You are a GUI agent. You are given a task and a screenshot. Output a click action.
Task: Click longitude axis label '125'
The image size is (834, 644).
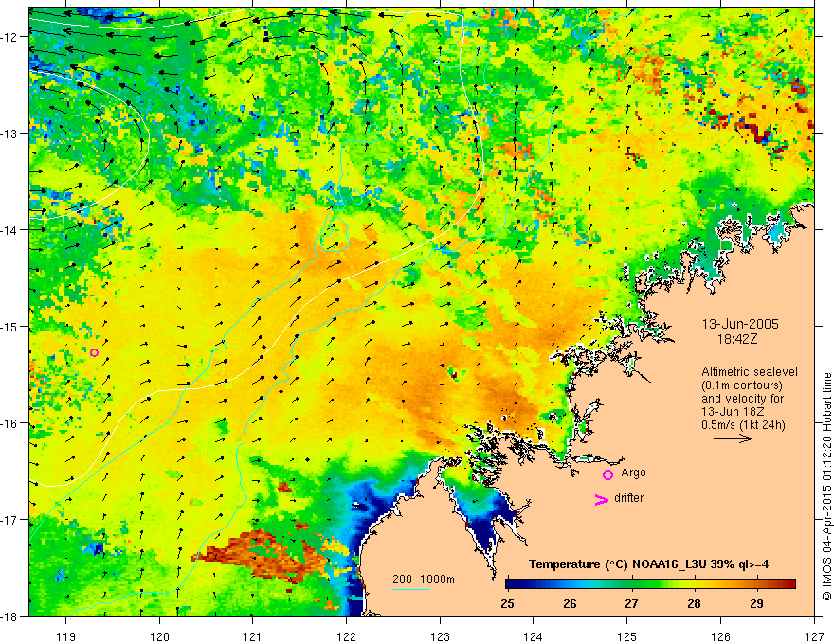[627, 636]
